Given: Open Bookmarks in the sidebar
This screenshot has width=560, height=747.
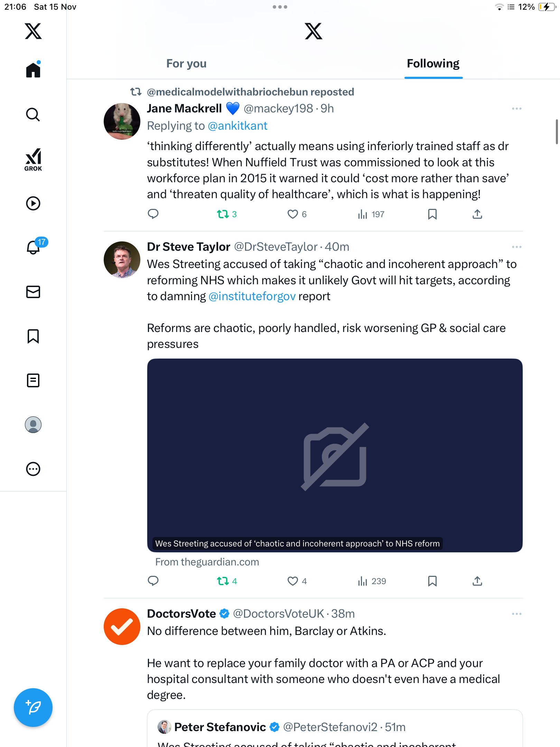Looking at the screenshot, I should pos(33,336).
